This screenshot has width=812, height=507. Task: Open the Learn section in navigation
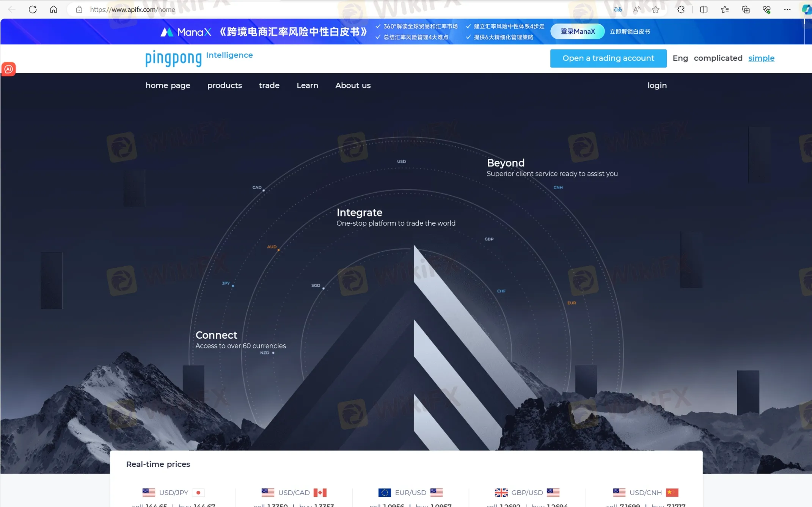click(307, 85)
